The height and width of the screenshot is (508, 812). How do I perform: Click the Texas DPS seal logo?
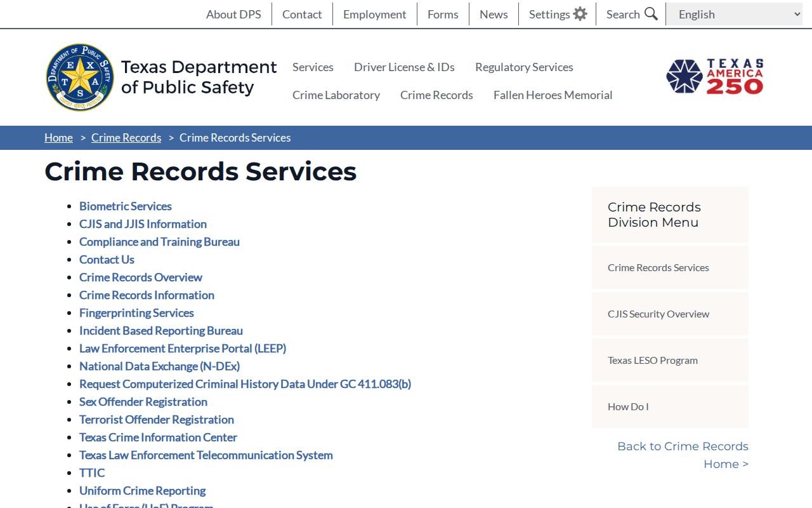(x=80, y=77)
